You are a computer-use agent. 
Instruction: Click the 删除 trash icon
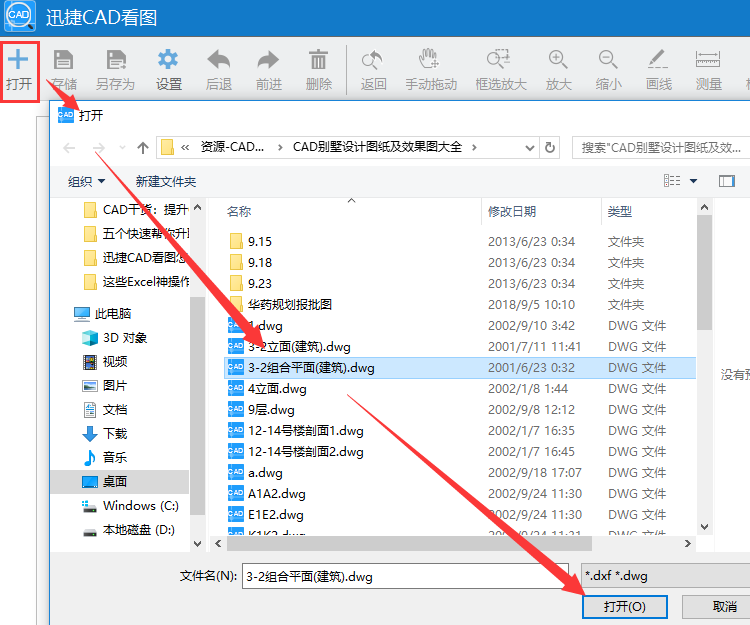coord(318,60)
